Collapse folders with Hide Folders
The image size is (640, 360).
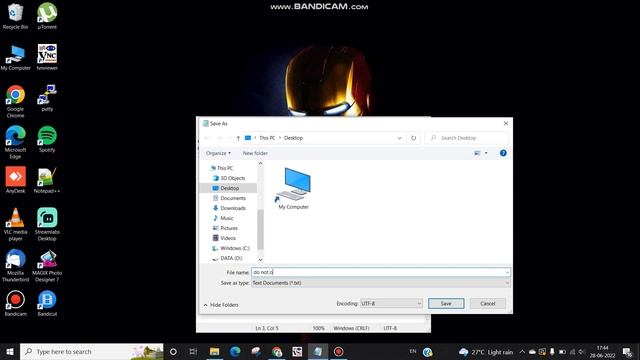tap(221, 305)
